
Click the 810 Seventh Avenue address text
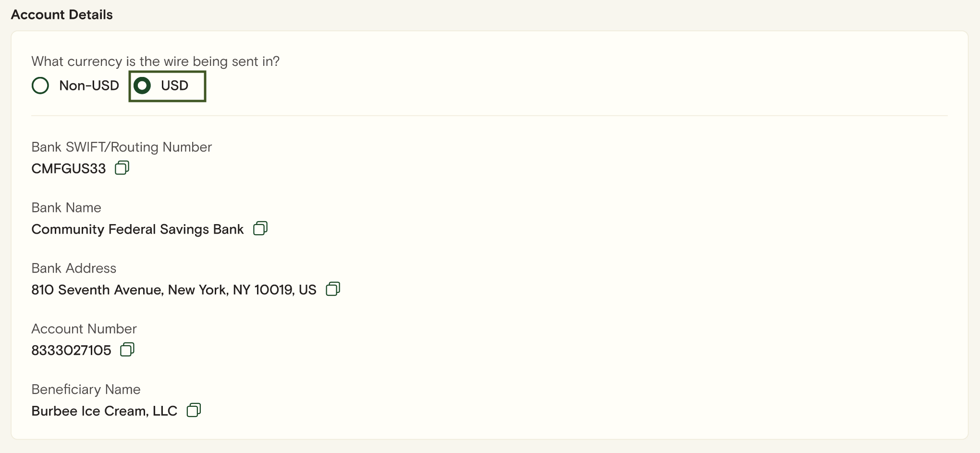point(173,290)
